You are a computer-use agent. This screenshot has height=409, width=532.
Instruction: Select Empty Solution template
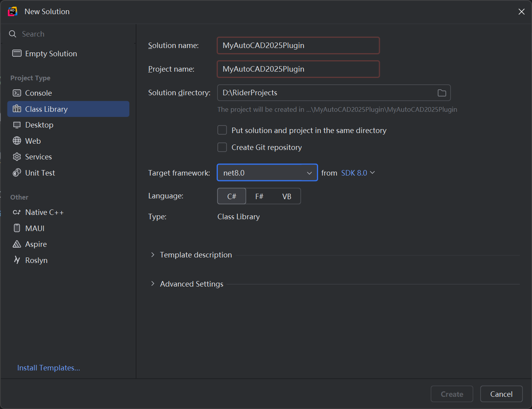(68, 54)
